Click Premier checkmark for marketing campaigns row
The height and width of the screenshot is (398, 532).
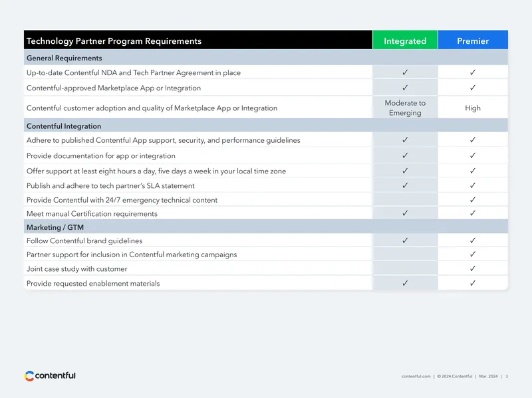click(x=473, y=254)
